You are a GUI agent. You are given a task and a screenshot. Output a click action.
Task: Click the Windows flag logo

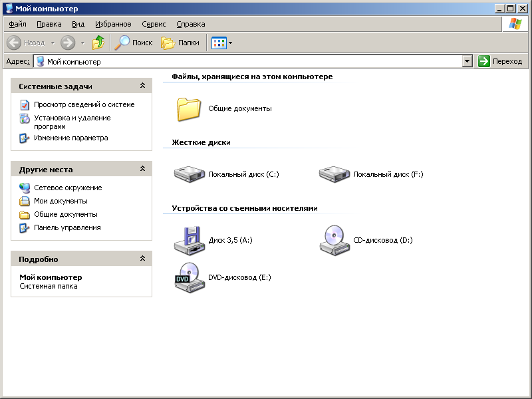(x=515, y=24)
